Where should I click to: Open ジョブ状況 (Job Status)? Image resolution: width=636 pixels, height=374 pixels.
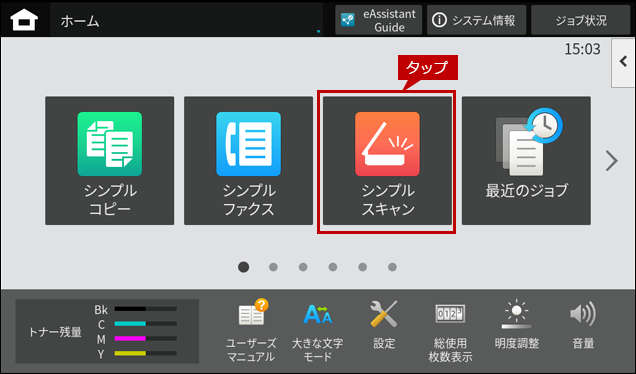pos(580,20)
